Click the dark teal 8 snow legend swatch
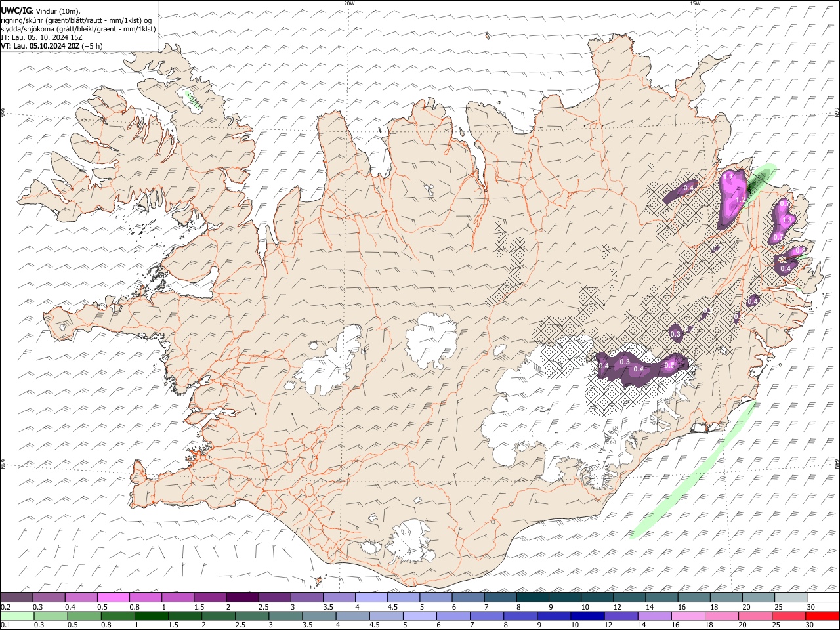This screenshot has width=840, height=630. 533,598
